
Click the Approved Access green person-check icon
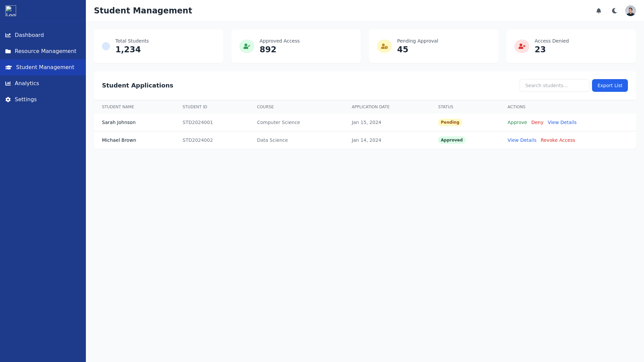[247, 46]
